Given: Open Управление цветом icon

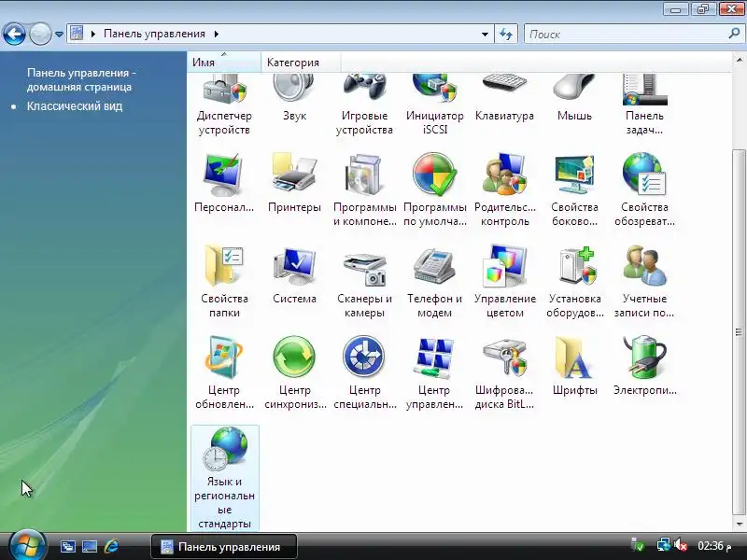Looking at the screenshot, I should (x=504, y=266).
